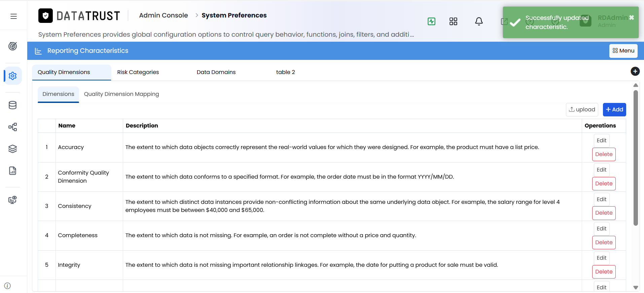This screenshot has width=644, height=293.
Task: Click the blue Add button
Action: pyautogui.click(x=614, y=110)
